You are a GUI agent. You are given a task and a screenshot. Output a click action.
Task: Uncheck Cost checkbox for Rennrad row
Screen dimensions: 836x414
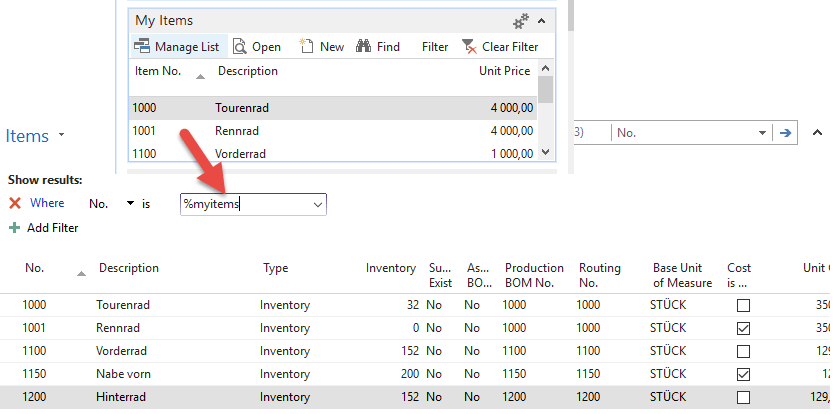pos(742,328)
